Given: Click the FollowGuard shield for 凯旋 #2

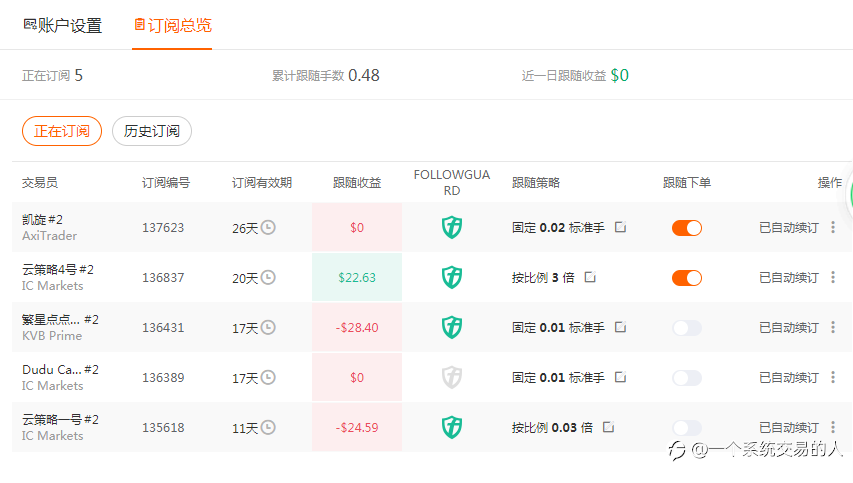Looking at the screenshot, I should click(x=452, y=227).
